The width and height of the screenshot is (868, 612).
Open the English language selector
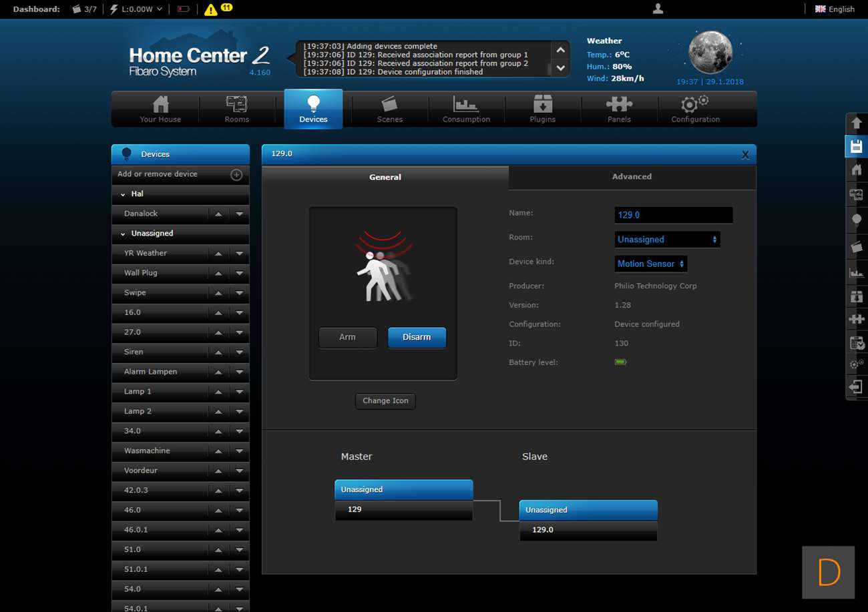[835, 9]
